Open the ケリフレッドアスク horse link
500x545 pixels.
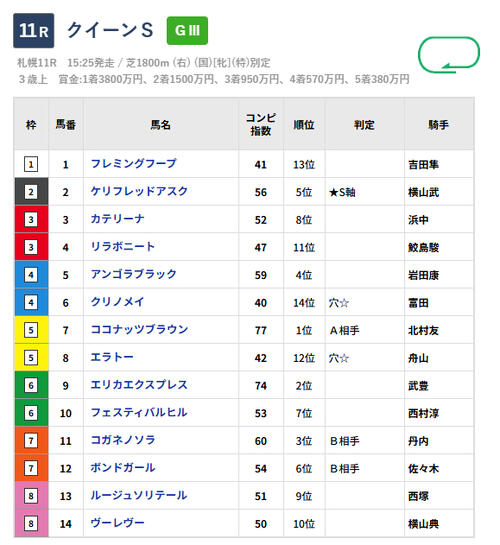point(139,191)
